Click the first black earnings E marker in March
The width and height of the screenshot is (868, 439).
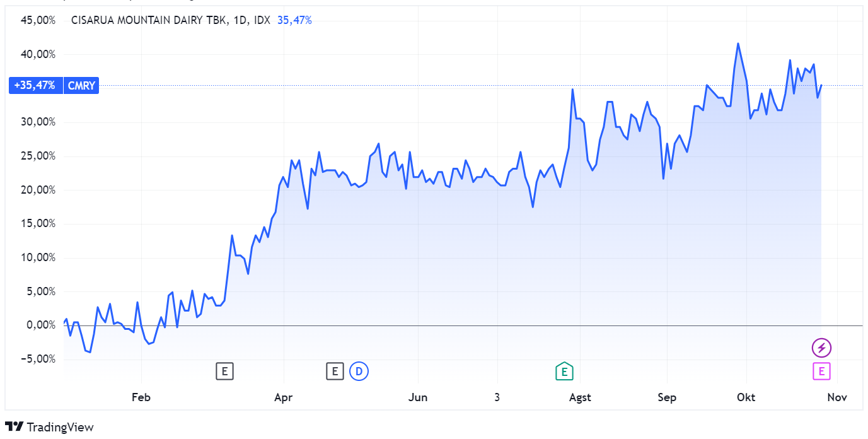coord(224,372)
